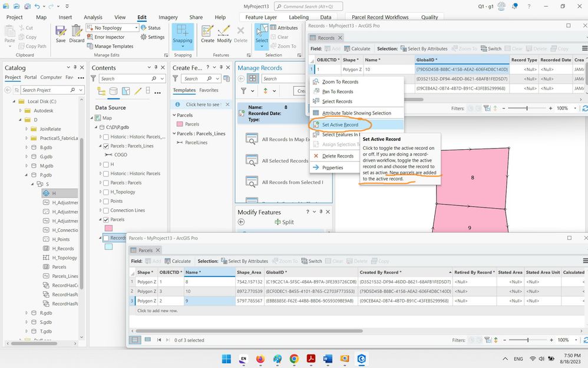Expand the JoinRelate folder
The image size is (588, 368).
point(27,129)
